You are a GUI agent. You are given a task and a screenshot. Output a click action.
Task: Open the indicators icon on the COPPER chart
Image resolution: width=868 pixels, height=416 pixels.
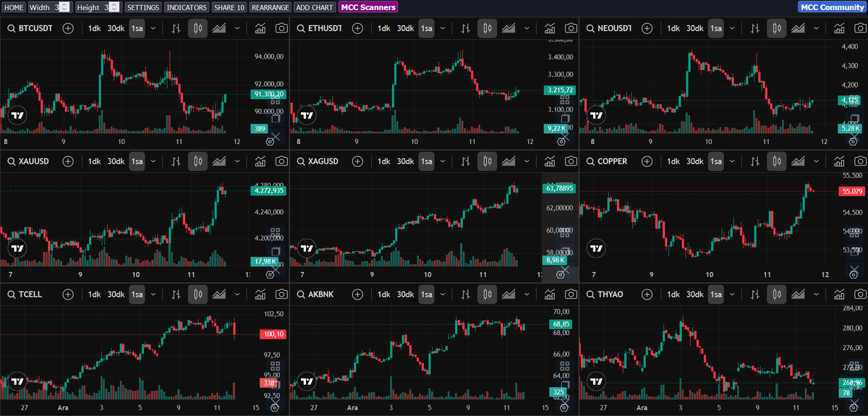click(x=839, y=161)
